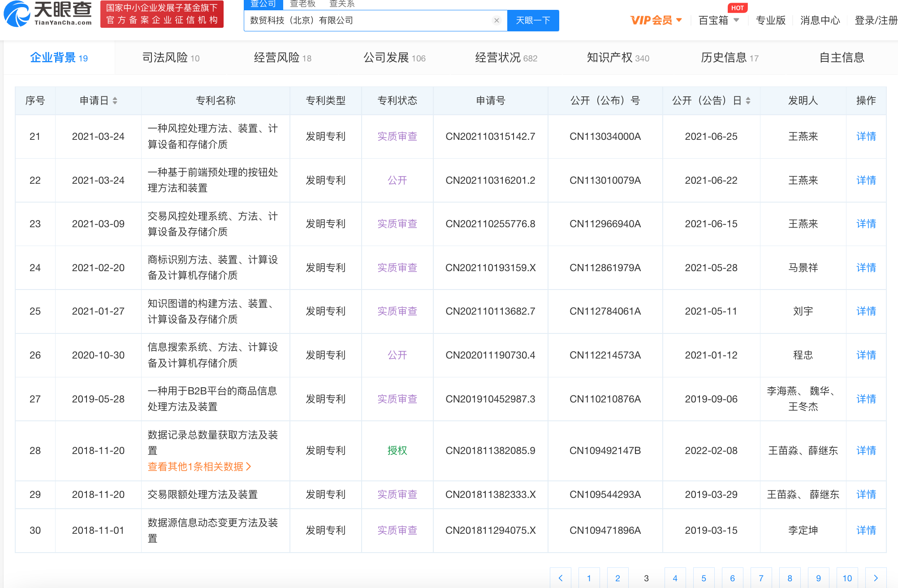
Task: Sort by application date arrows
Action: (115, 101)
